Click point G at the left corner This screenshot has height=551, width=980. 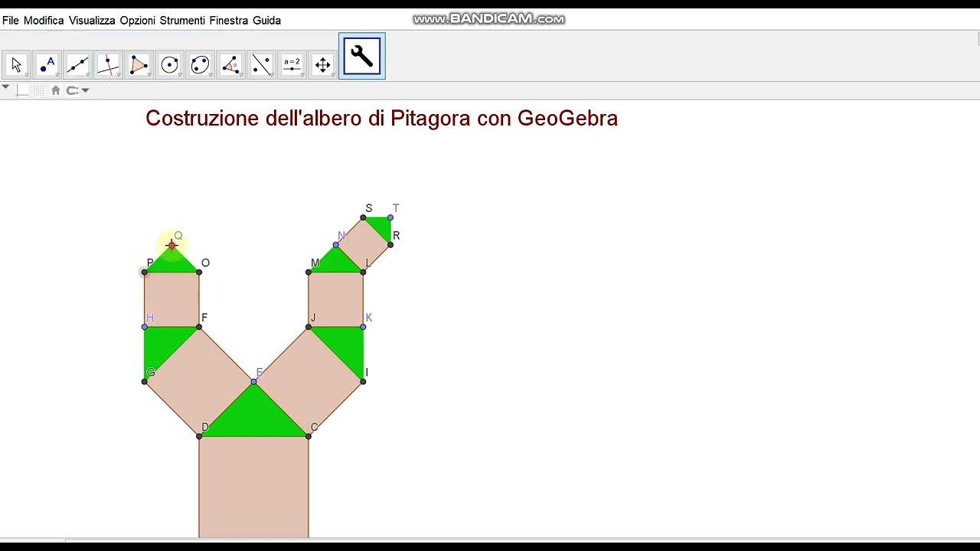(x=145, y=381)
